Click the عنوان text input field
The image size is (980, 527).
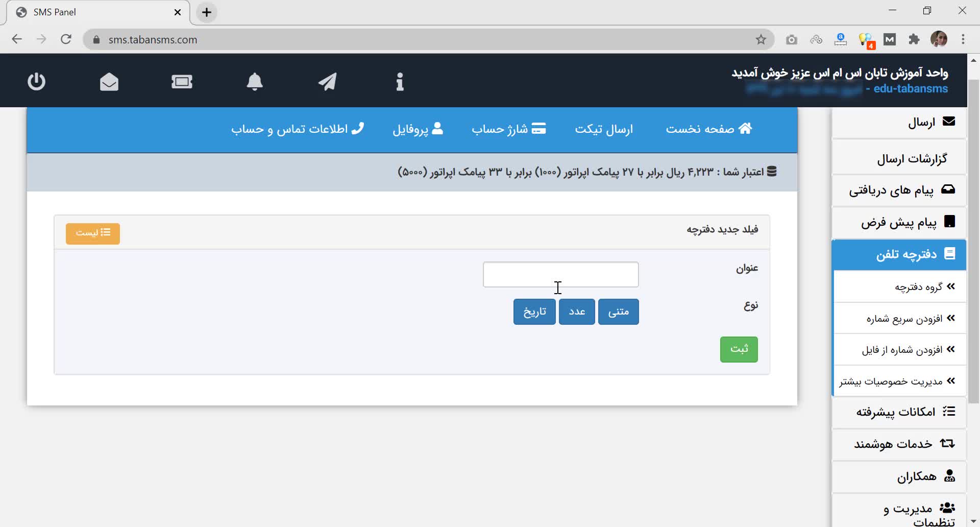[x=560, y=275]
